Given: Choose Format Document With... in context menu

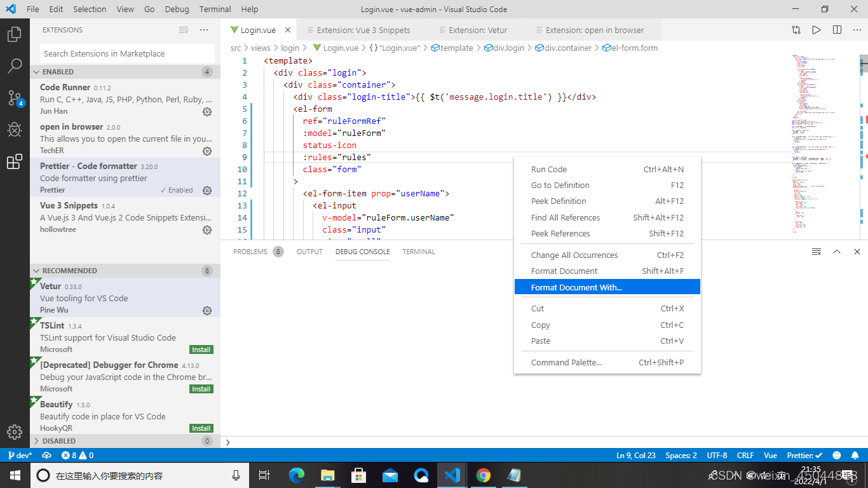Looking at the screenshot, I should (x=607, y=287).
